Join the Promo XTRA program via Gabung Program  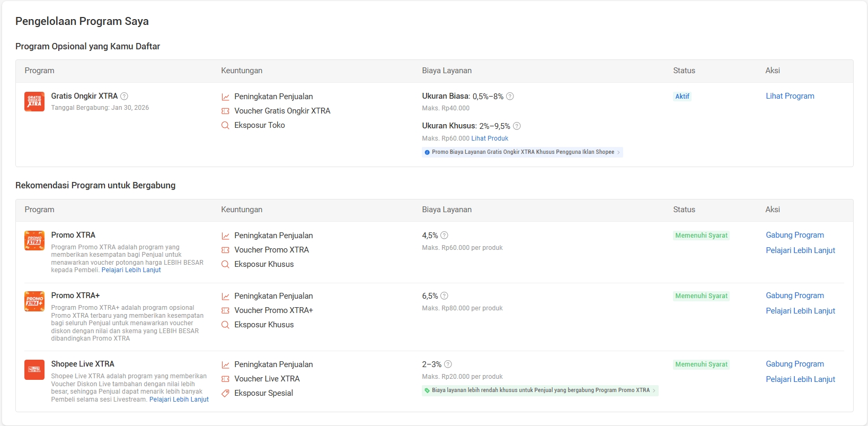point(794,235)
